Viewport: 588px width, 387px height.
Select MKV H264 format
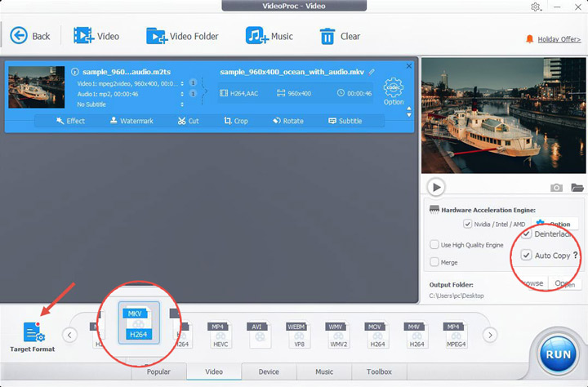tap(139, 322)
